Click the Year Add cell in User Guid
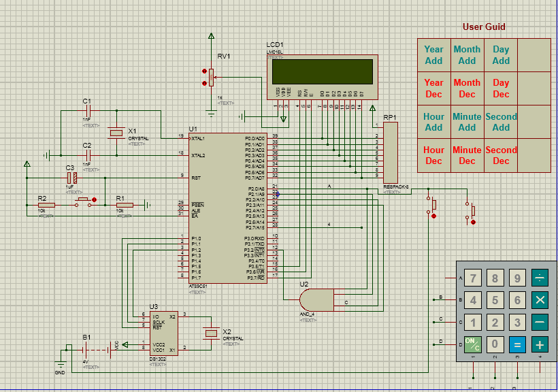Viewport: 558px width, 392px height. [x=433, y=54]
